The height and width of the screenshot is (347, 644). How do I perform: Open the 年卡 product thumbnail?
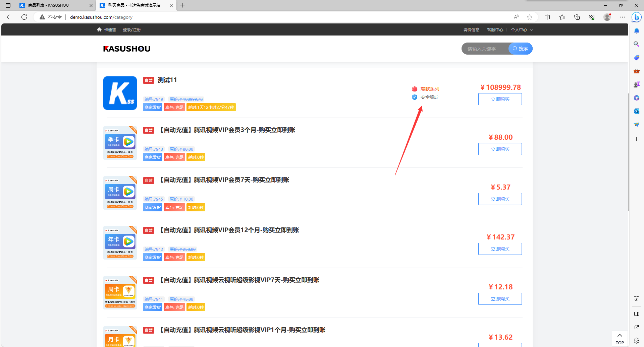point(120,243)
